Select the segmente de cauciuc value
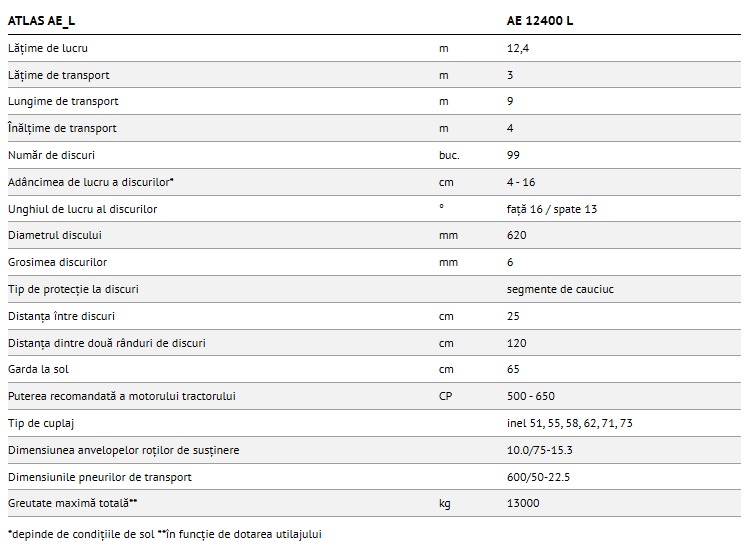The image size is (755, 551). pos(560,289)
